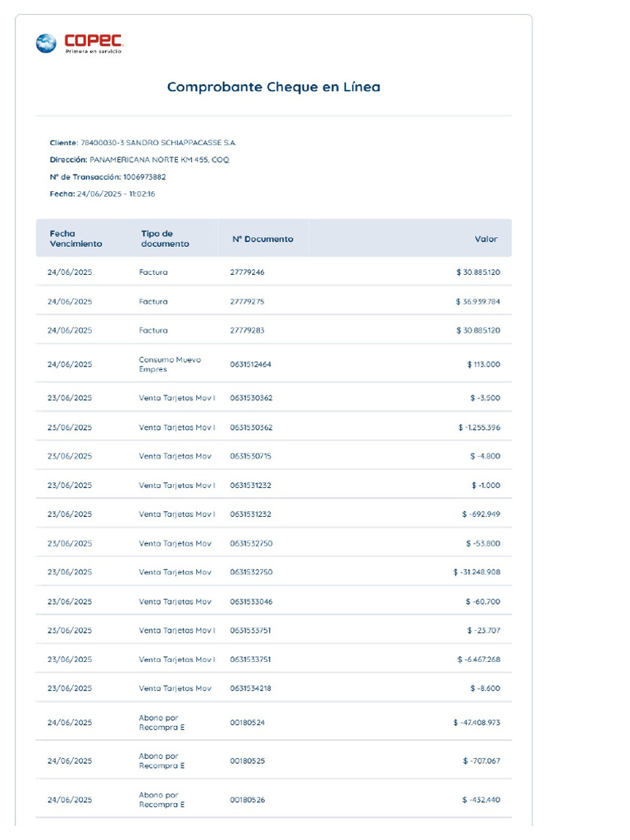This screenshot has width=630, height=840.
Task: Select the Consumo Mueve Empres document type
Action: [x=170, y=364]
